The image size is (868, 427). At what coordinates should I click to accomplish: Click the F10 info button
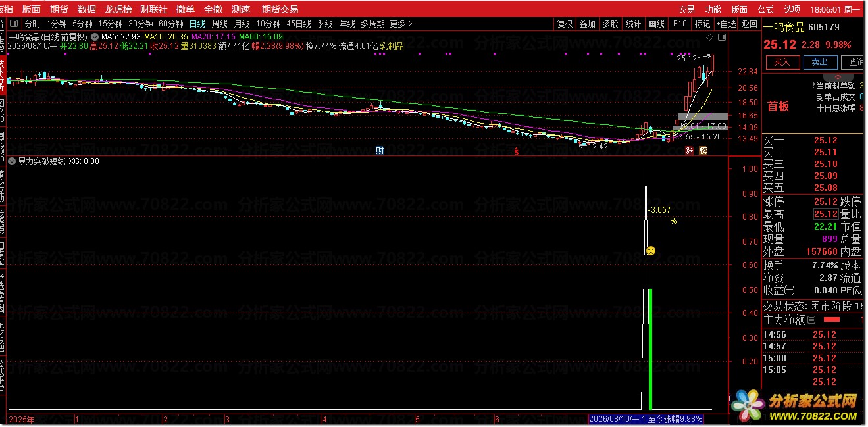679,24
